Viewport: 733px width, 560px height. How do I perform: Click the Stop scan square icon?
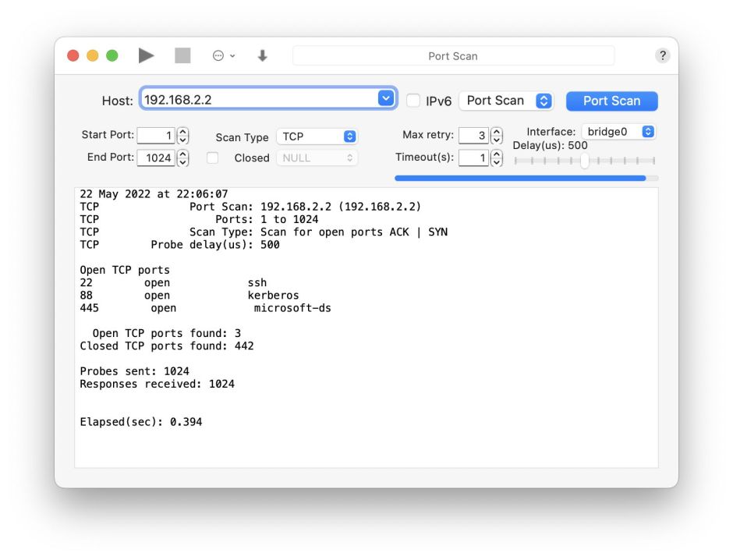click(x=182, y=55)
